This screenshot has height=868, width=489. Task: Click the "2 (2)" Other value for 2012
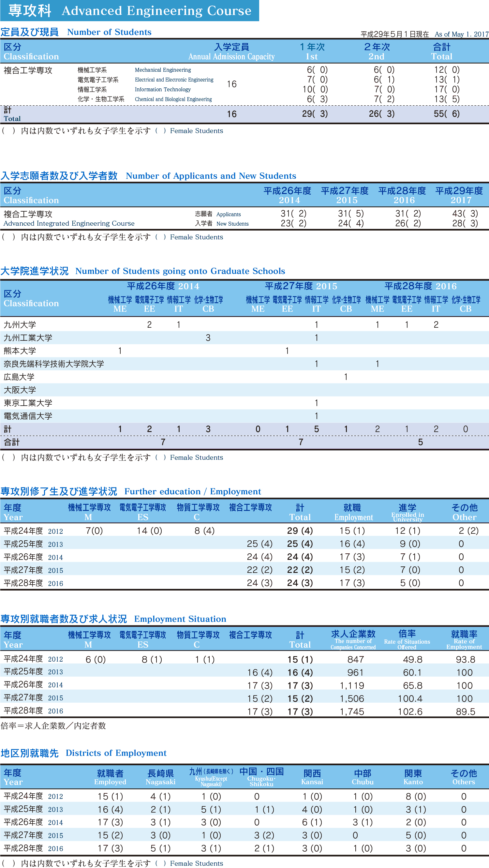pos(468,531)
